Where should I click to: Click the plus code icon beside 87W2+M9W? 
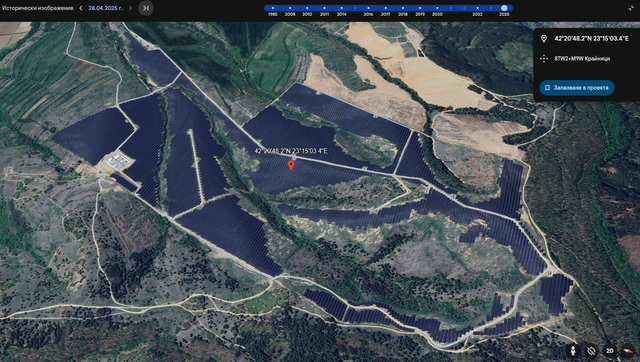544,59
